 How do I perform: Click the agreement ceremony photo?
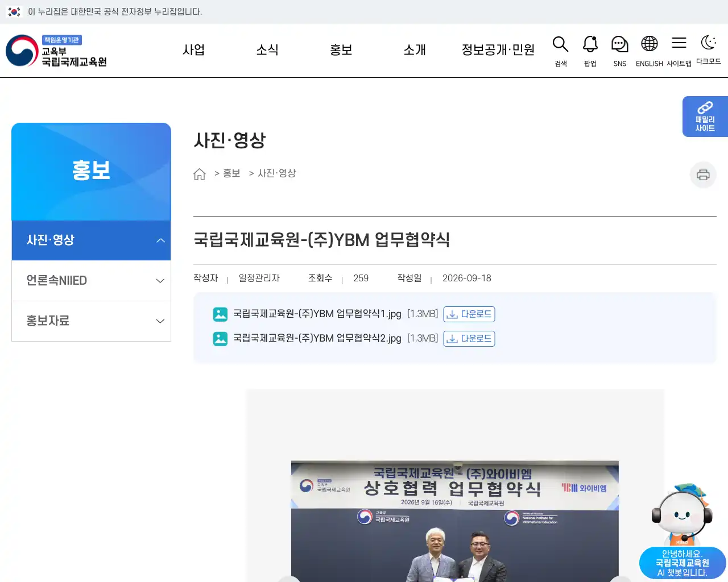455,521
